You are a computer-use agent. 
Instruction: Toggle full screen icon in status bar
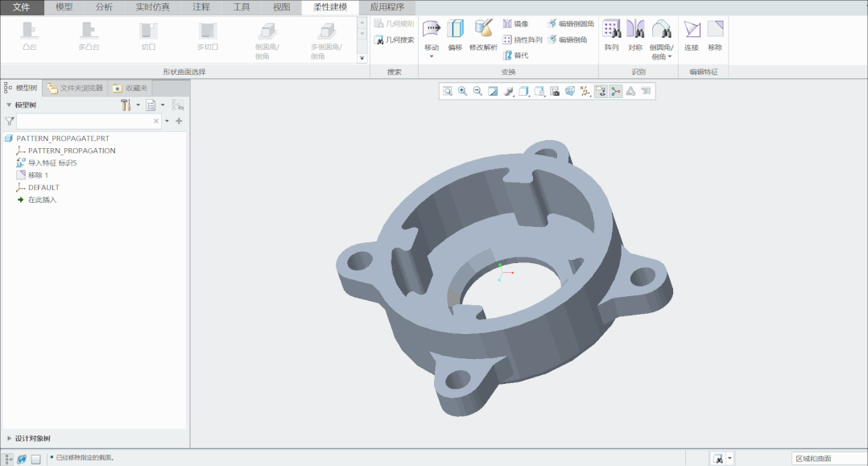(x=36, y=459)
